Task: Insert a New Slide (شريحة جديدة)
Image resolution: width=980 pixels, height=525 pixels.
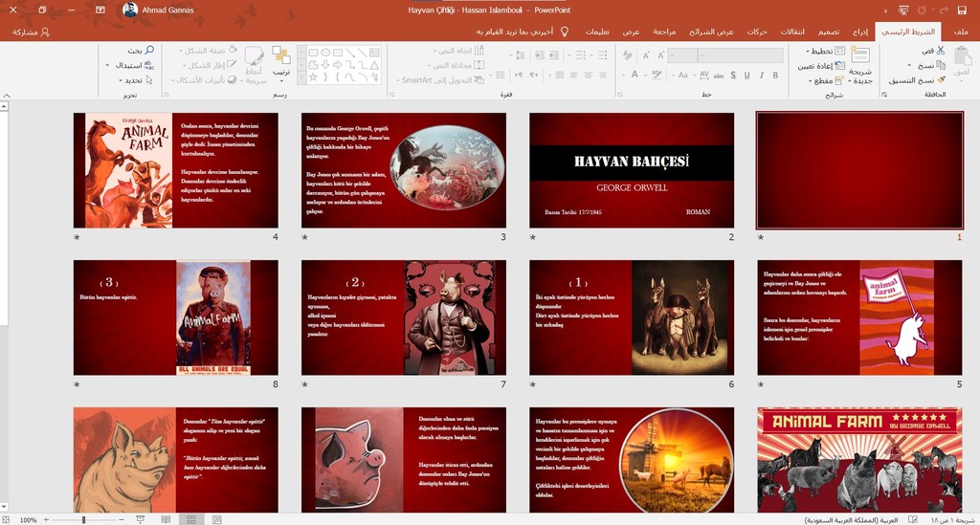Action: click(860, 65)
